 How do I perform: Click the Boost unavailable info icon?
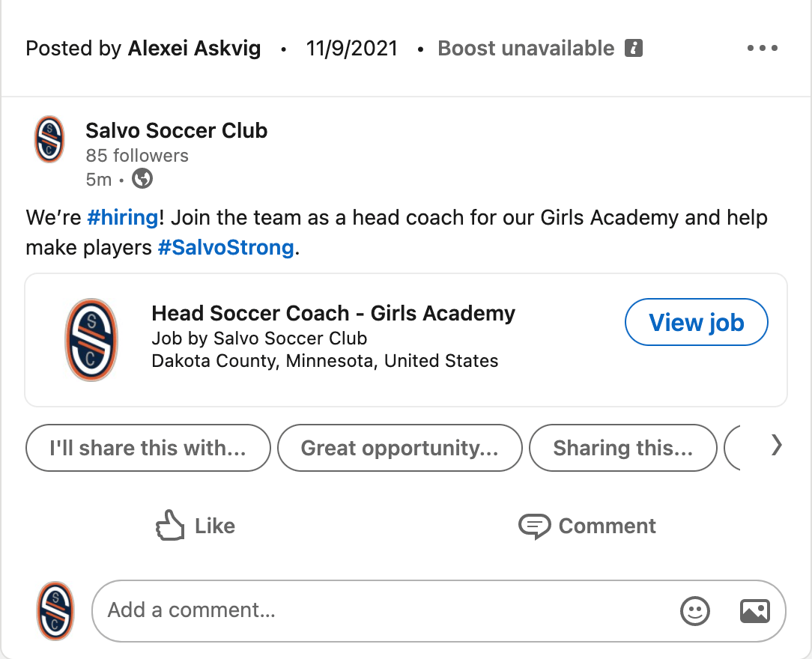[633, 48]
